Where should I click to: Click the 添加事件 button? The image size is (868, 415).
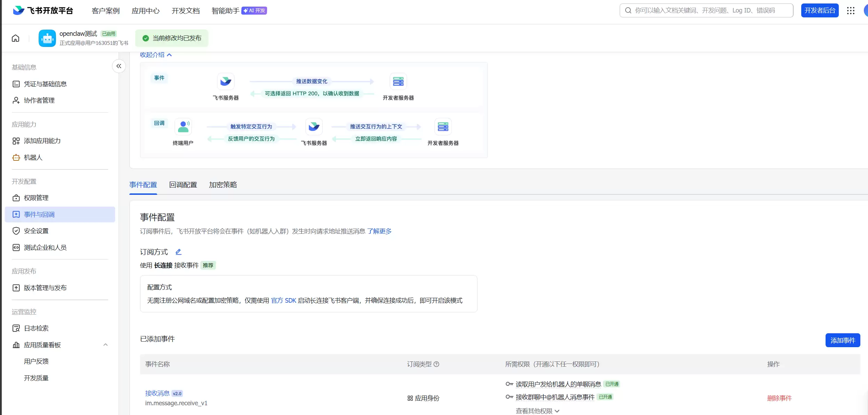[x=842, y=340]
